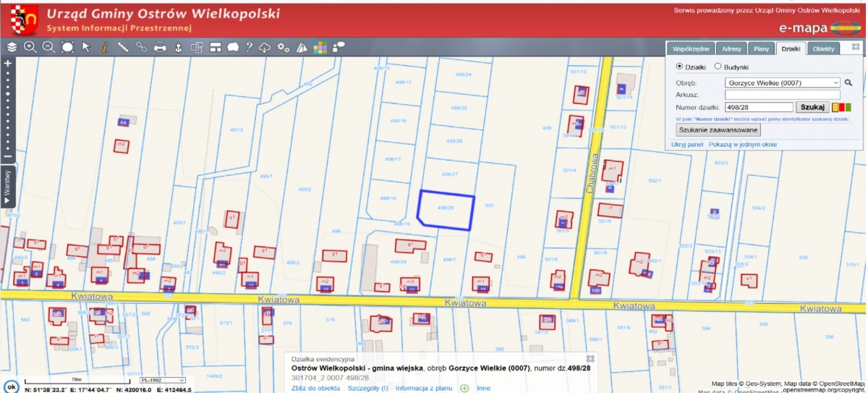Expand the Warstwy side panel
This screenshot has width=868, height=393.
(x=7, y=184)
